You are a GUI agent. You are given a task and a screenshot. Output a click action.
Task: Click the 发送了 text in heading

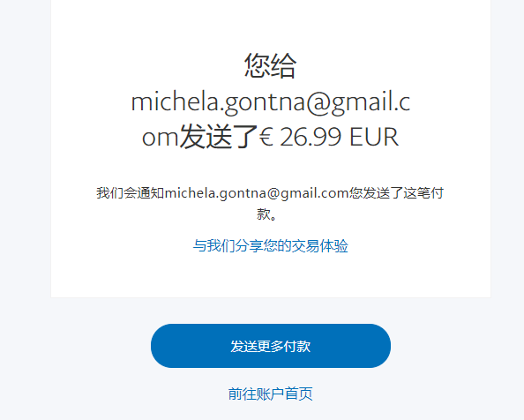pos(219,136)
